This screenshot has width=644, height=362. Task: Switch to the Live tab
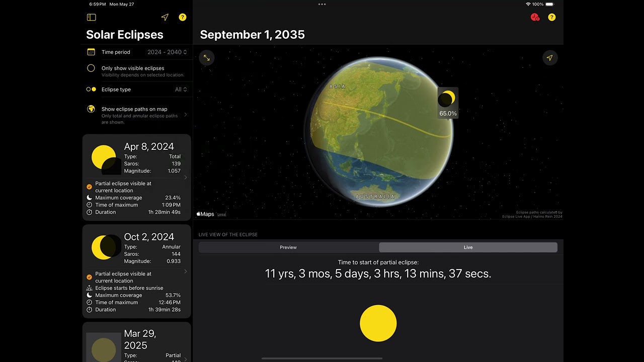[x=468, y=247]
